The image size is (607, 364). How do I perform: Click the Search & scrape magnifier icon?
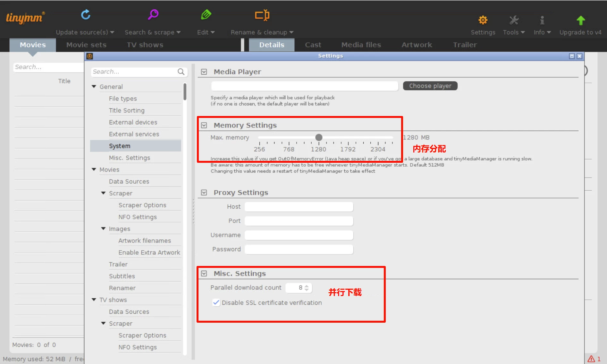(153, 15)
